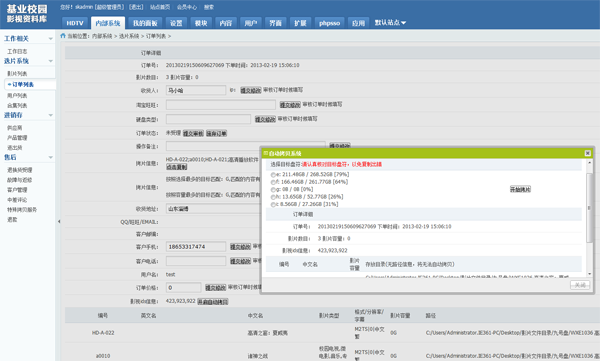This screenshot has width=600, height=361.
Task: Select drive h: 13.65GB as target
Action: pos(273,197)
